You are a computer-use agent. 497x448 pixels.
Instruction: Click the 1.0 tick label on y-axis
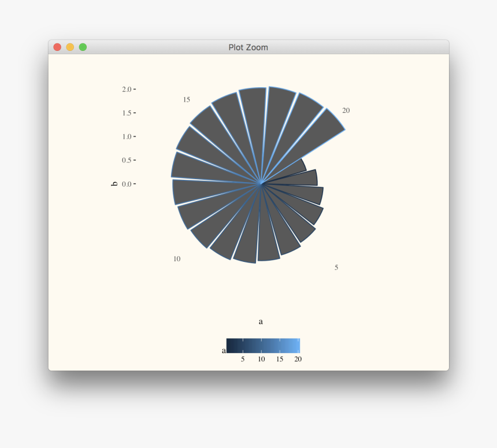click(127, 136)
